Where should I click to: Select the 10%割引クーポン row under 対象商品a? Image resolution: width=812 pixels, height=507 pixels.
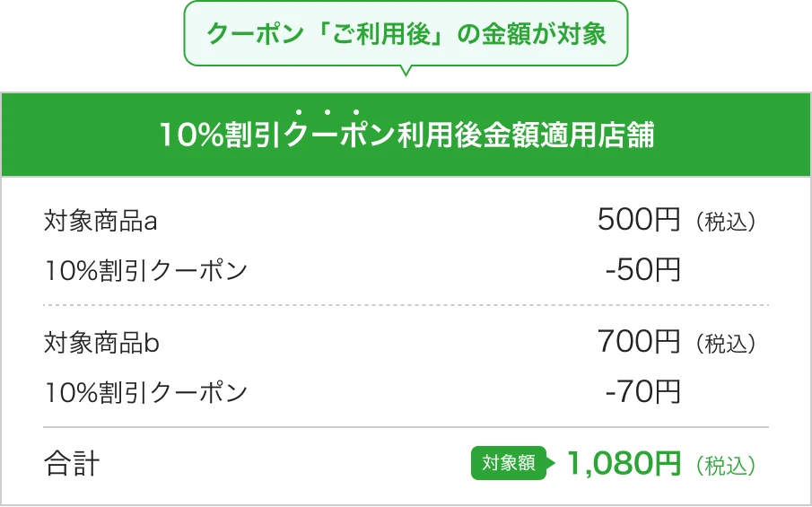coord(145,270)
